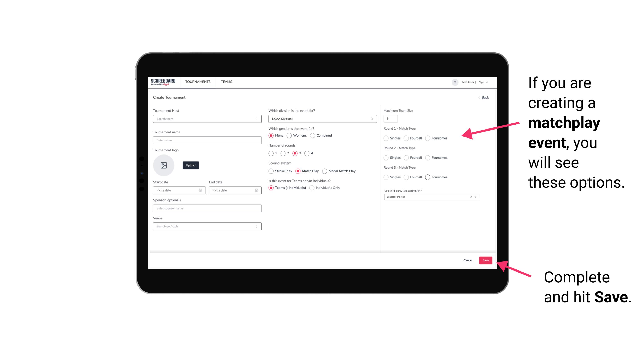Select the Womens gender radio button
Screen dimensions: 644x346
pyautogui.click(x=290, y=135)
